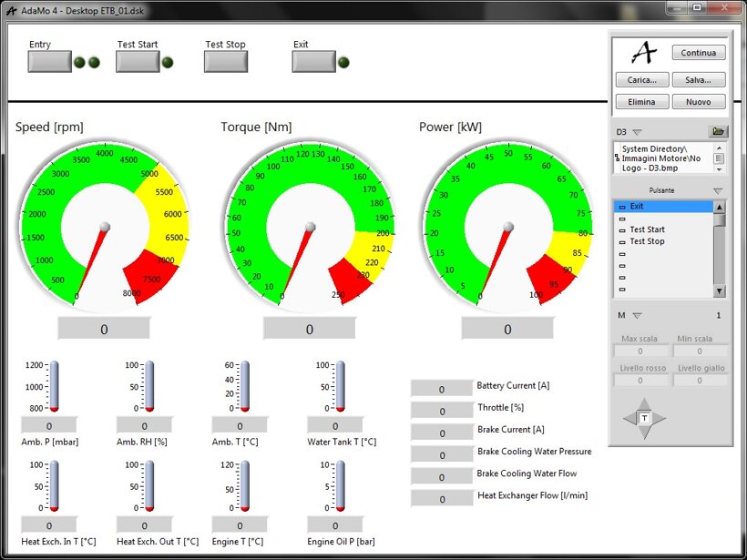747x560 pixels.
Task: Select Test Stop in the Pulsante list
Action: pyautogui.click(x=647, y=241)
